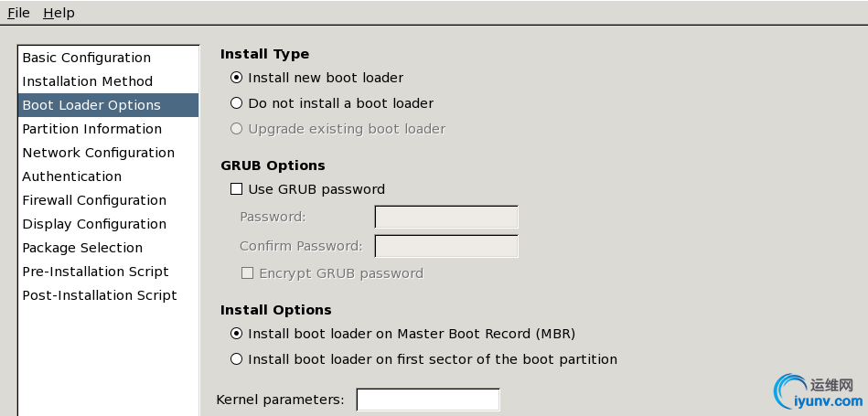The width and height of the screenshot is (868, 416).
Task: Select Boot Loader Options in the sidebar
Action: tap(91, 105)
